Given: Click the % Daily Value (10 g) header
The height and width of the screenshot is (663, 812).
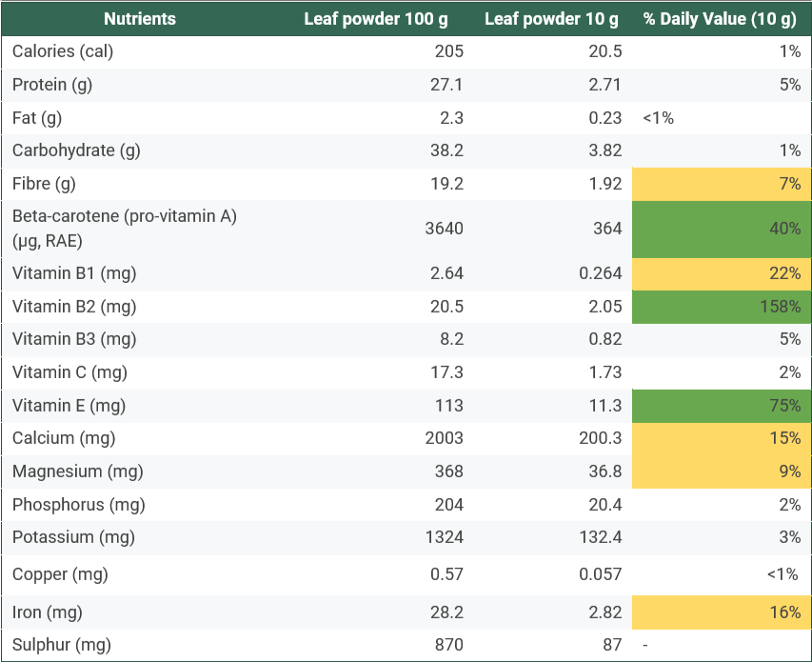Looking at the screenshot, I should pyautogui.click(x=722, y=19).
